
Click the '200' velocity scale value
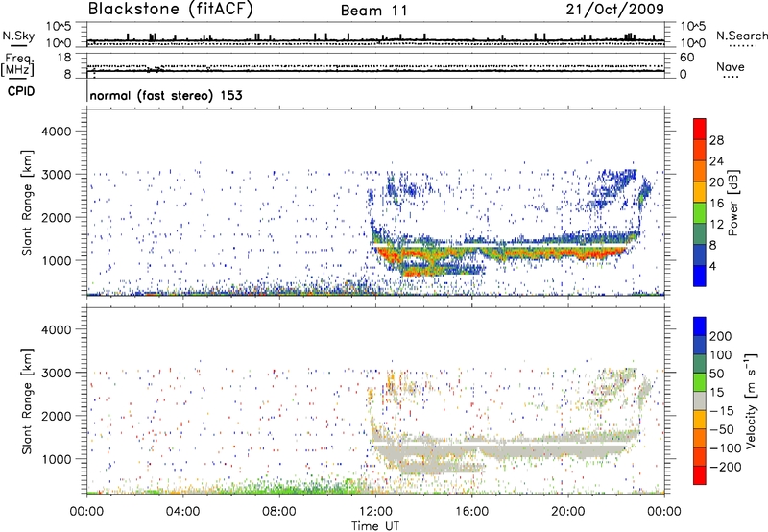tap(721, 336)
